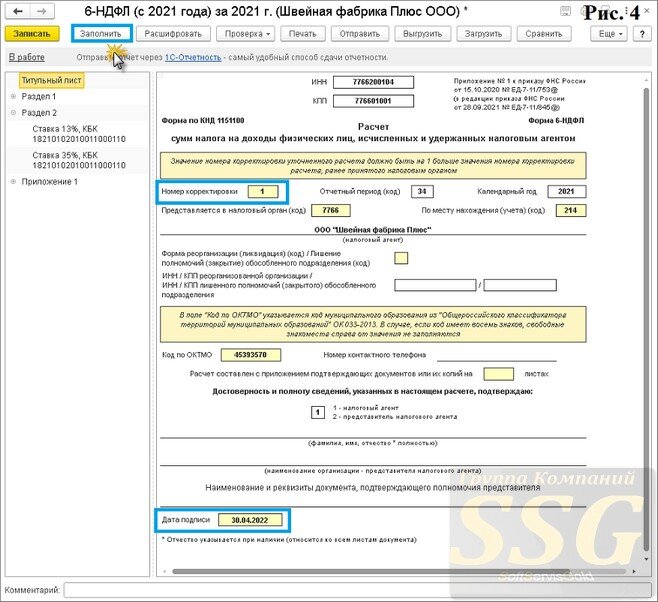Screen dimensions: 658x602
Task: Click the Заполнить button
Action: point(101,34)
